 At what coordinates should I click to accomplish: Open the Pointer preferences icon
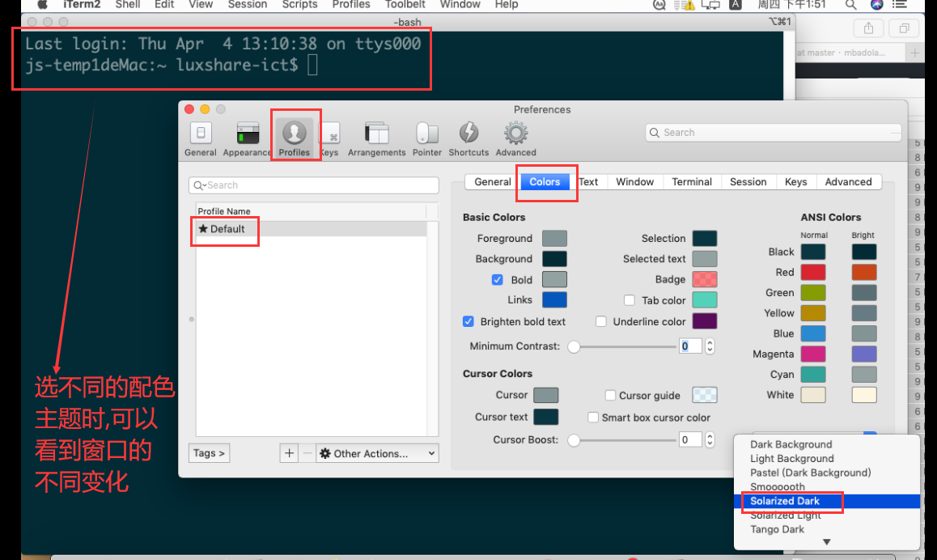(x=426, y=139)
